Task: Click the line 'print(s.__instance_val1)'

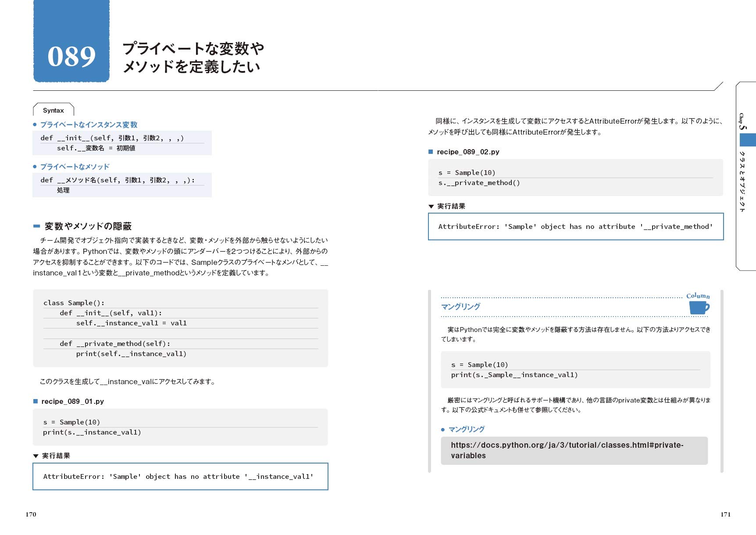Action: coord(92,432)
